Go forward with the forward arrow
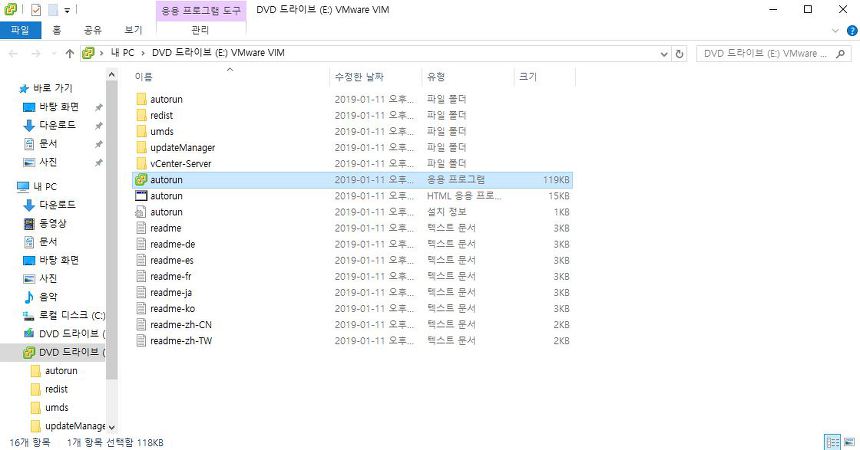The height and width of the screenshot is (450, 860). (36, 53)
